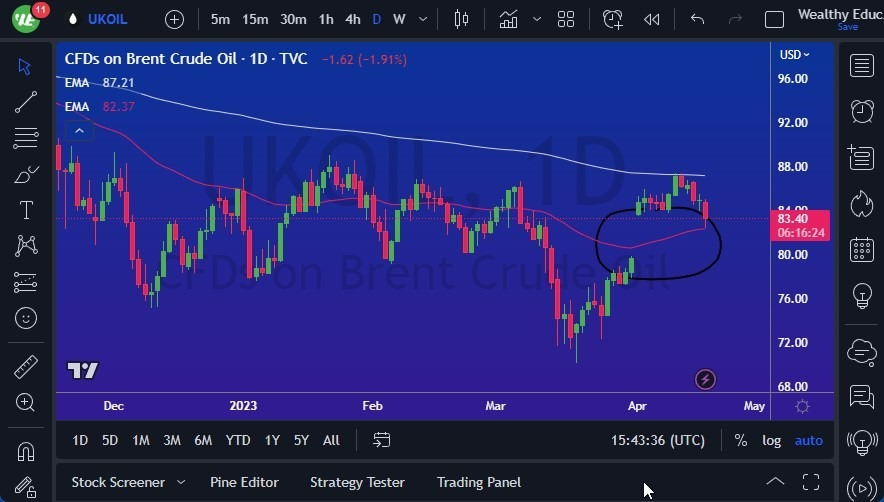Open the public chats cloud panel

coord(861,353)
